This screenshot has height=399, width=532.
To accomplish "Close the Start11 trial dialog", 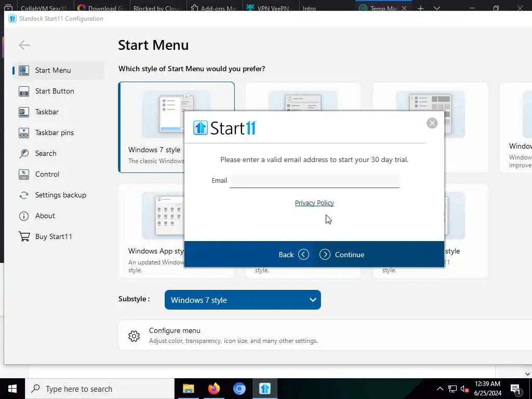I will coord(432,123).
